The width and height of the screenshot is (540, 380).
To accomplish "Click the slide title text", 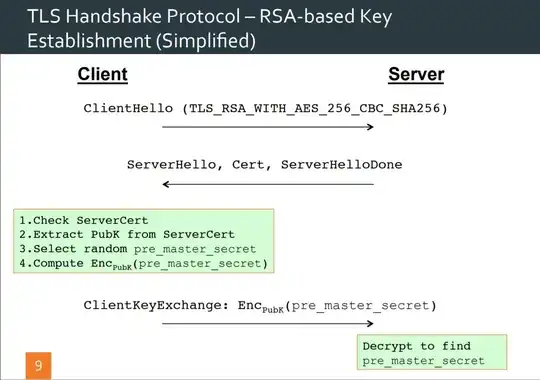I will point(209,28).
